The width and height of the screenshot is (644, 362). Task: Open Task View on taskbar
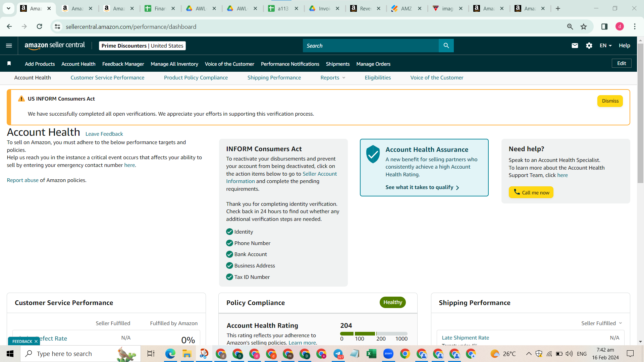pyautogui.click(x=151, y=354)
